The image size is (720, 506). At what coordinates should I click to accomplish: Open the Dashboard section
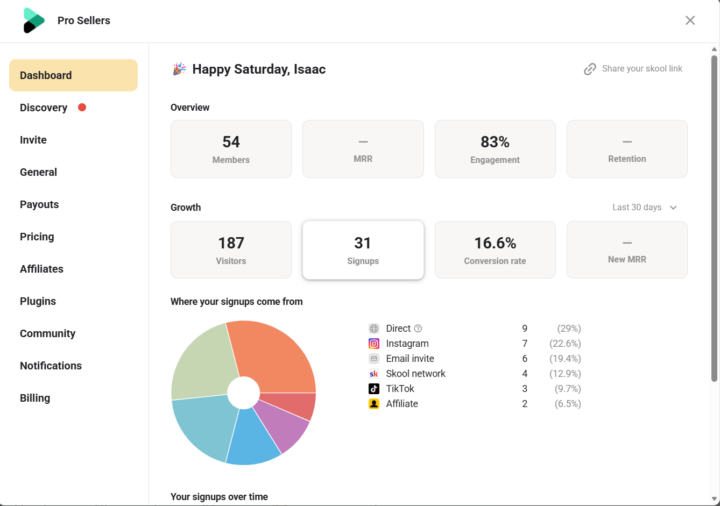coord(73,75)
